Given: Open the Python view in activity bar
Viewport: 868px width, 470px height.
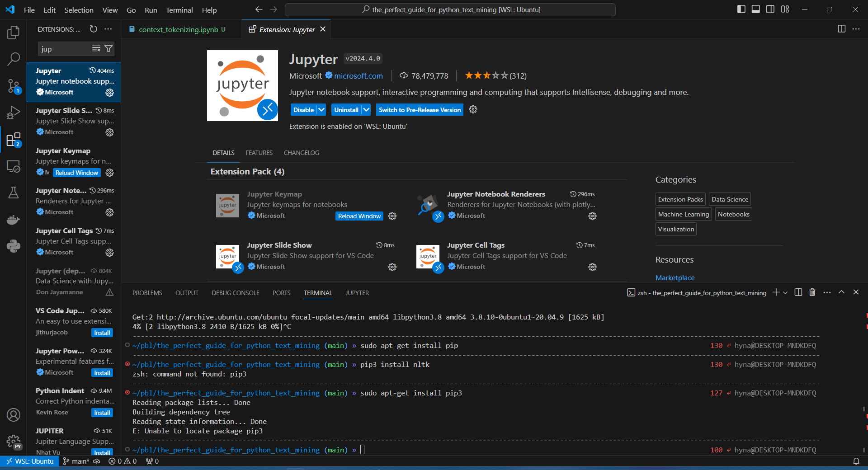Looking at the screenshot, I should click(14, 246).
